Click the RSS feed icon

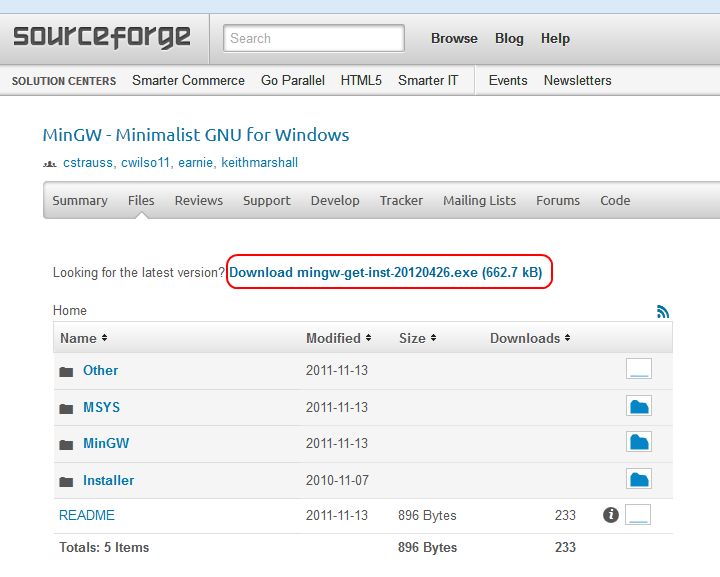pos(663,312)
